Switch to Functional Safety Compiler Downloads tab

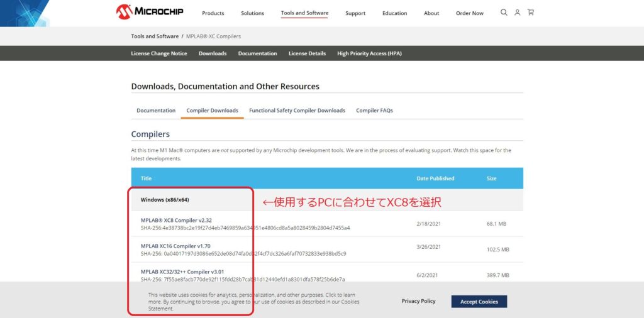(297, 111)
